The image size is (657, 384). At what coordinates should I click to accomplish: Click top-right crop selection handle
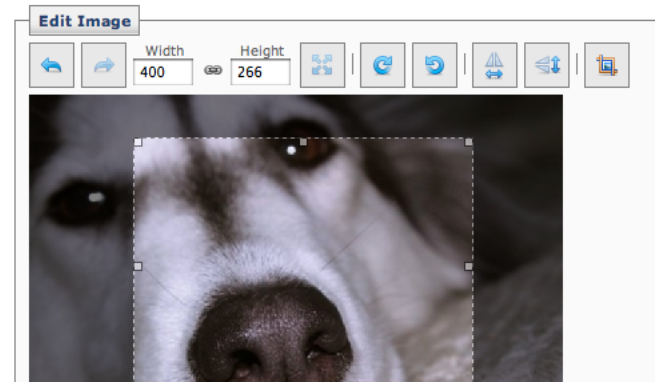coord(468,143)
